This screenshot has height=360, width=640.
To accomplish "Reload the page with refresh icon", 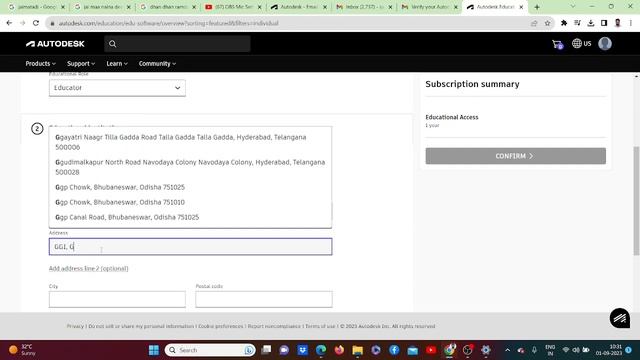I will click(x=36, y=23).
